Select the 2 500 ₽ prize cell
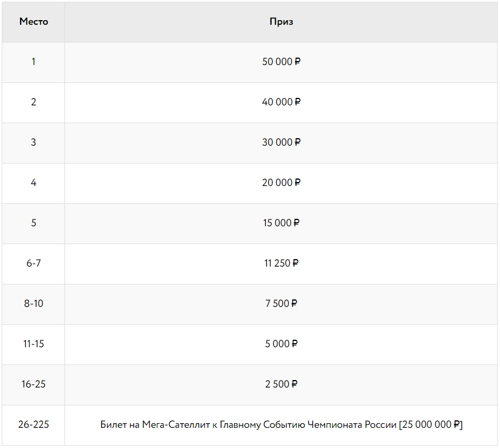The height and width of the screenshot is (448, 500). coord(281,384)
